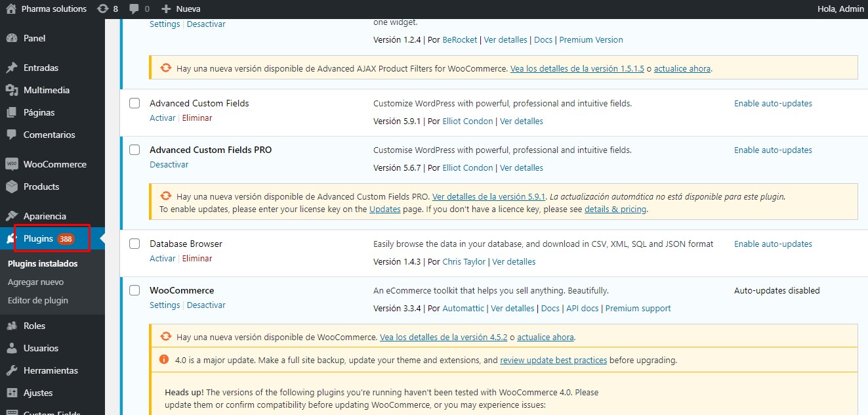Click the Herramientas wrench icon
The image size is (868, 415).
[x=11, y=370]
